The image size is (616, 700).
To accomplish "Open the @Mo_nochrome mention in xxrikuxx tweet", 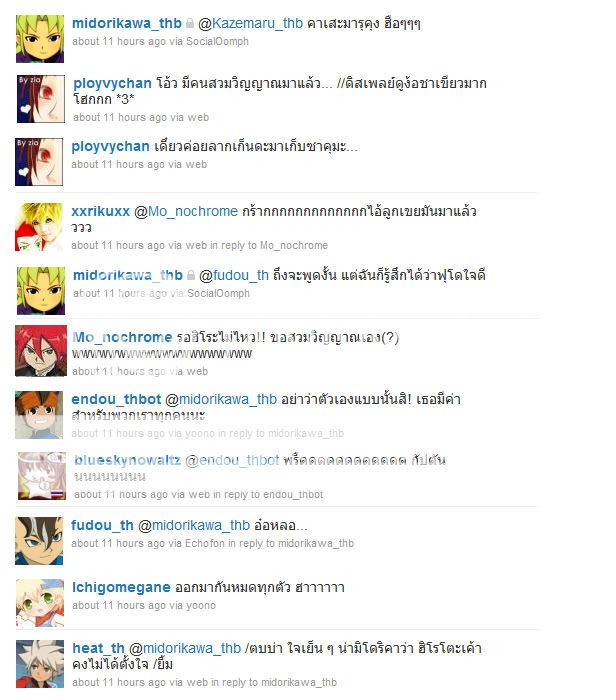I will click(186, 211).
